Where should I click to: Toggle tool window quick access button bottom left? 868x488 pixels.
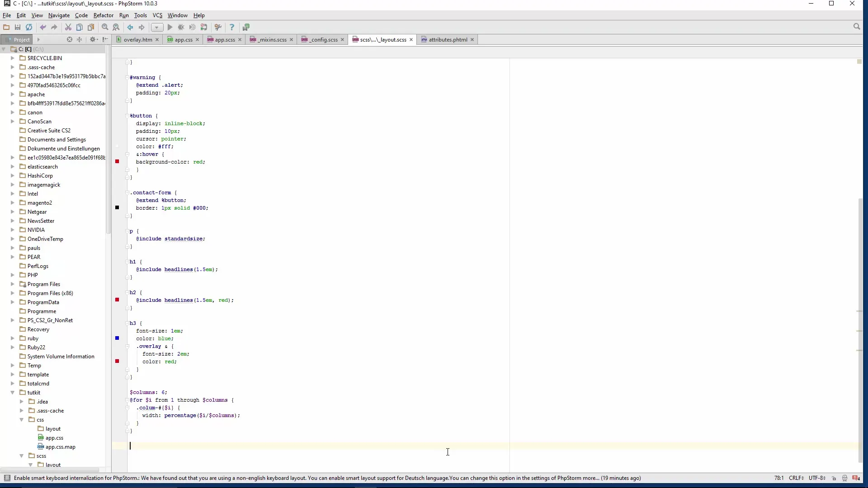click(x=7, y=478)
